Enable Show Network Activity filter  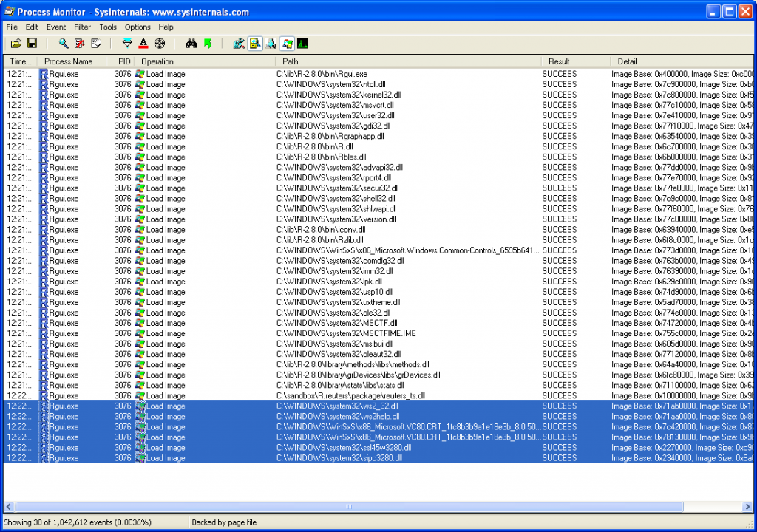271,43
